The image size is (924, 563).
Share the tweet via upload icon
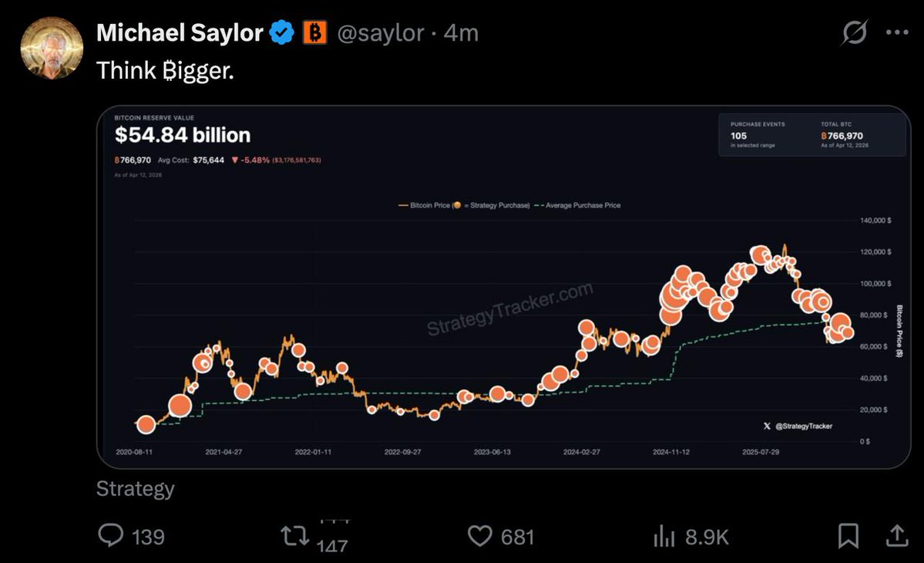[x=898, y=535]
